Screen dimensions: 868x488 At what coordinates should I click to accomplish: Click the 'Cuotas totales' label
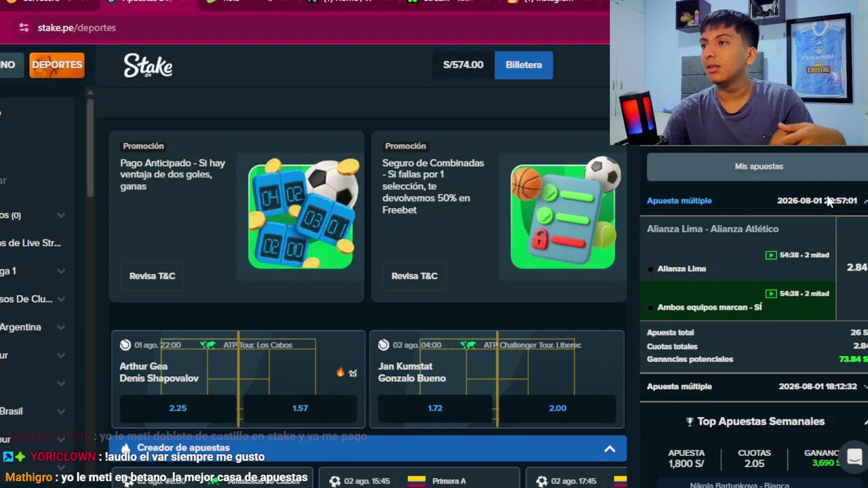[x=672, y=346]
